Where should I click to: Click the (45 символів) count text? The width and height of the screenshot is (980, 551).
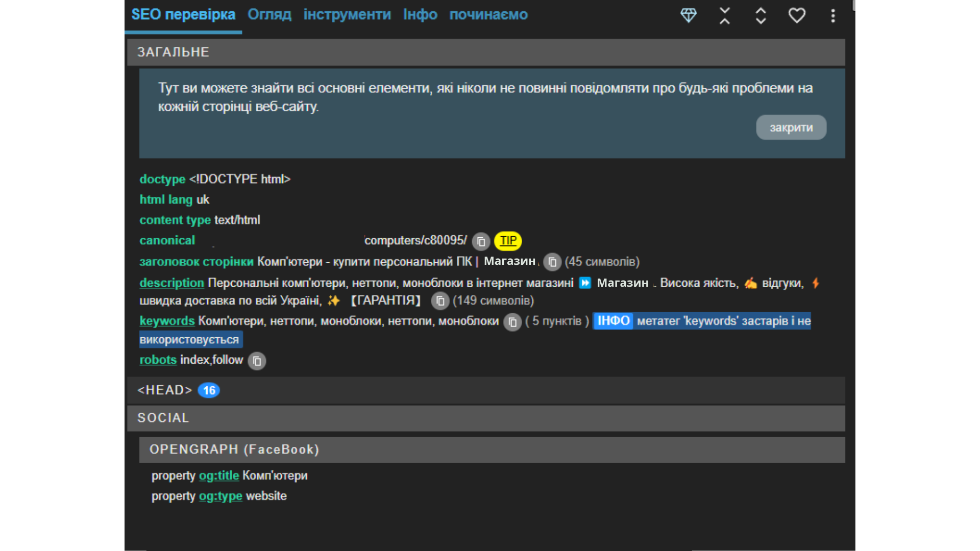(602, 262)
